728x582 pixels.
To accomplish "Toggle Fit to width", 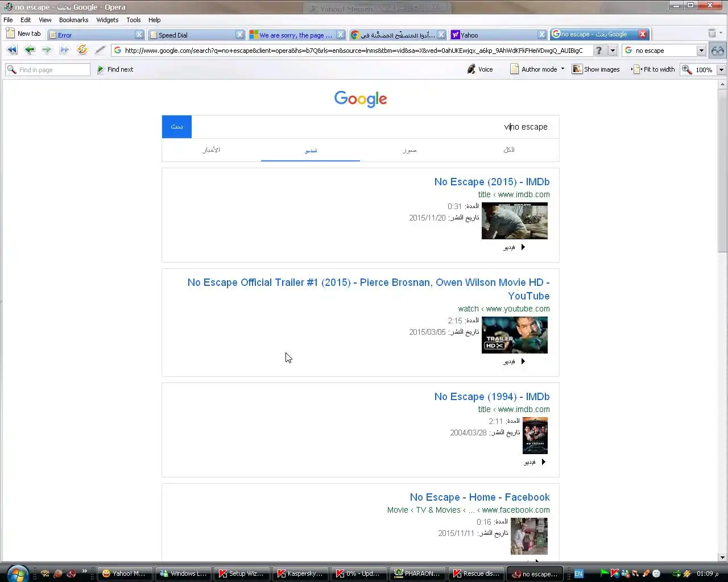I will pos(654,69).
